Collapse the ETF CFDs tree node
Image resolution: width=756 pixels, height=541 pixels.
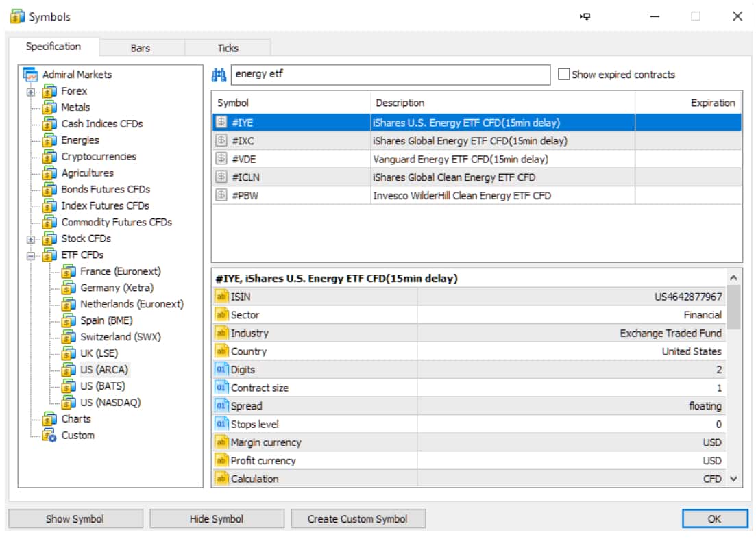31,256
